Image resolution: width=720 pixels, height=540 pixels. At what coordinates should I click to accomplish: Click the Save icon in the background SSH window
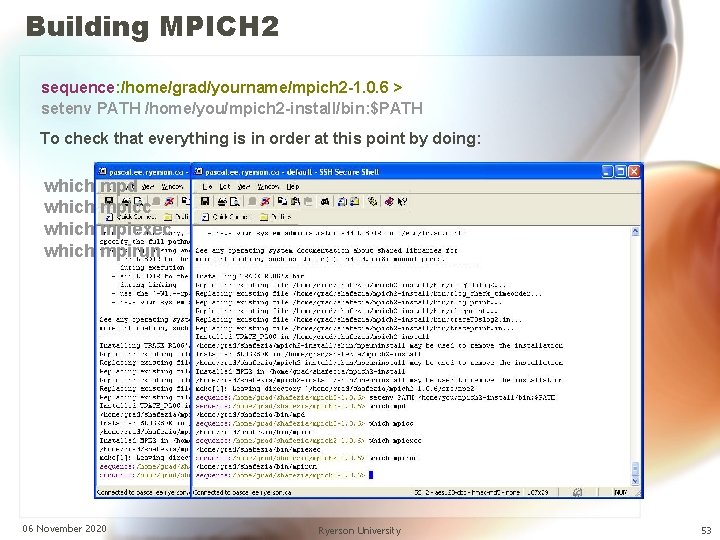(x=109, y=201)
